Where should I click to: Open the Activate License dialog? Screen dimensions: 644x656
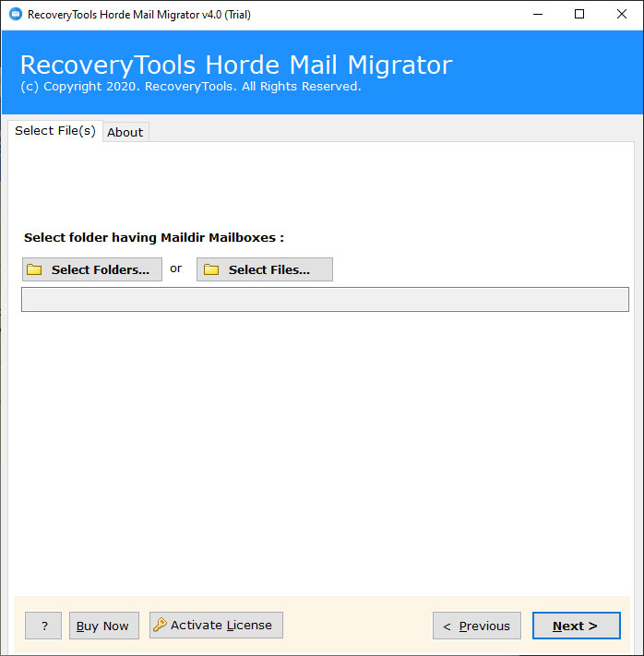pos(216,626)
